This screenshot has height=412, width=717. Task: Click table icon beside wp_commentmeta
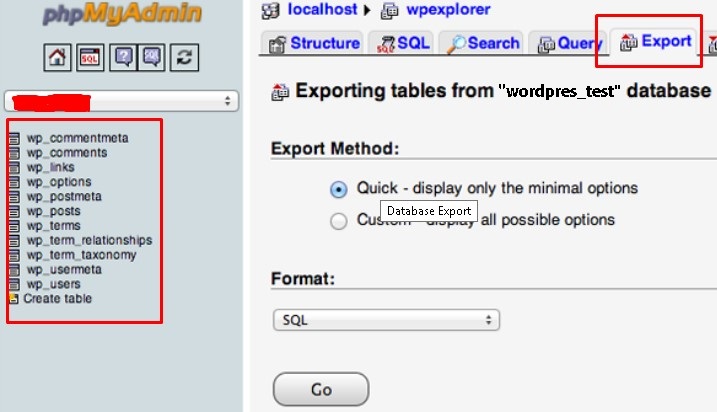point(14,138)
